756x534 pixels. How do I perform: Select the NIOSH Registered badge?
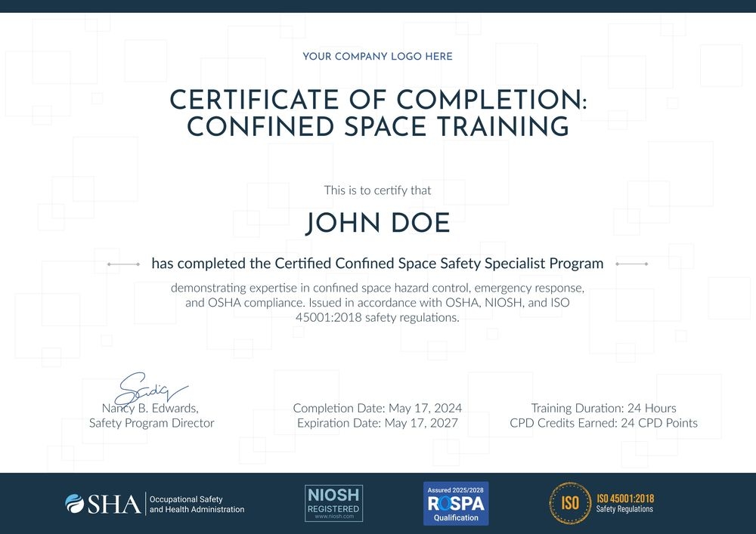333,502
